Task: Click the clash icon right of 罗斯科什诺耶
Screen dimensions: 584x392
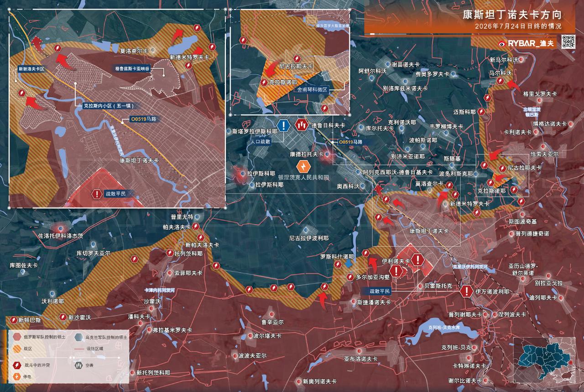Action: 365,253
